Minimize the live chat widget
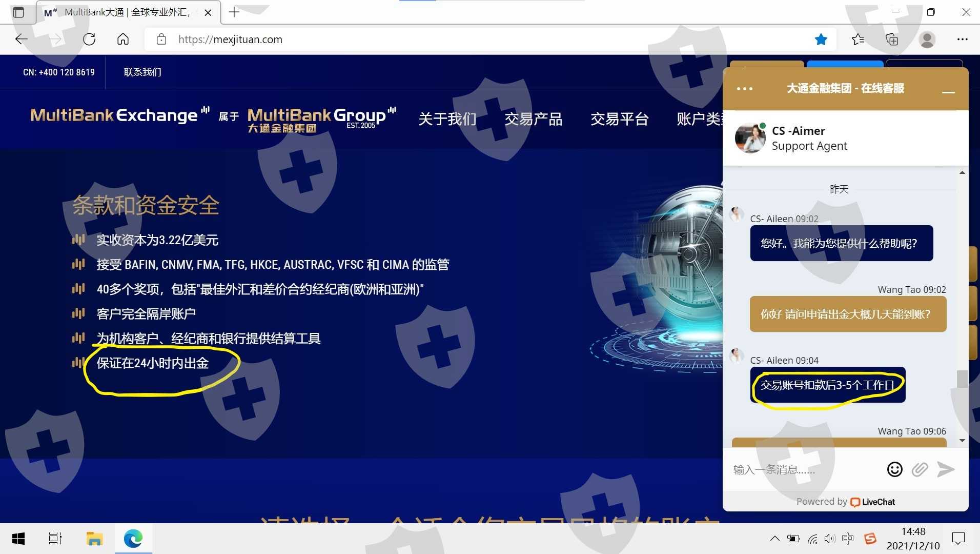The width and height of the screenshot is (980, 554). click(948, 91)
